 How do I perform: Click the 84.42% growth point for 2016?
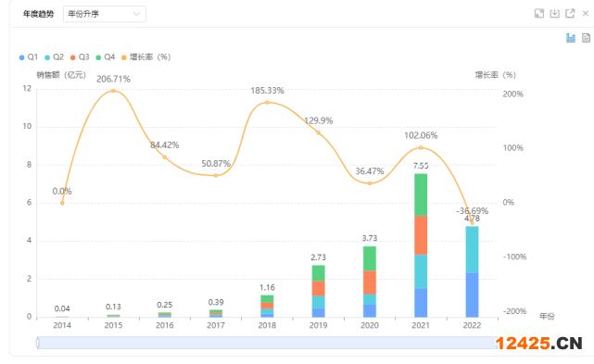pos(165,157)
